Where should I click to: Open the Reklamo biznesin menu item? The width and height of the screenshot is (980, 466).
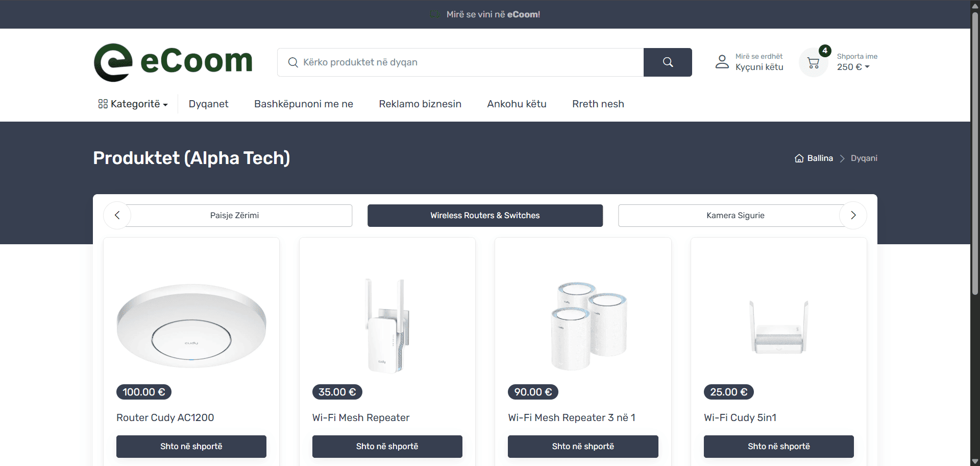click(x=420, y=104)
